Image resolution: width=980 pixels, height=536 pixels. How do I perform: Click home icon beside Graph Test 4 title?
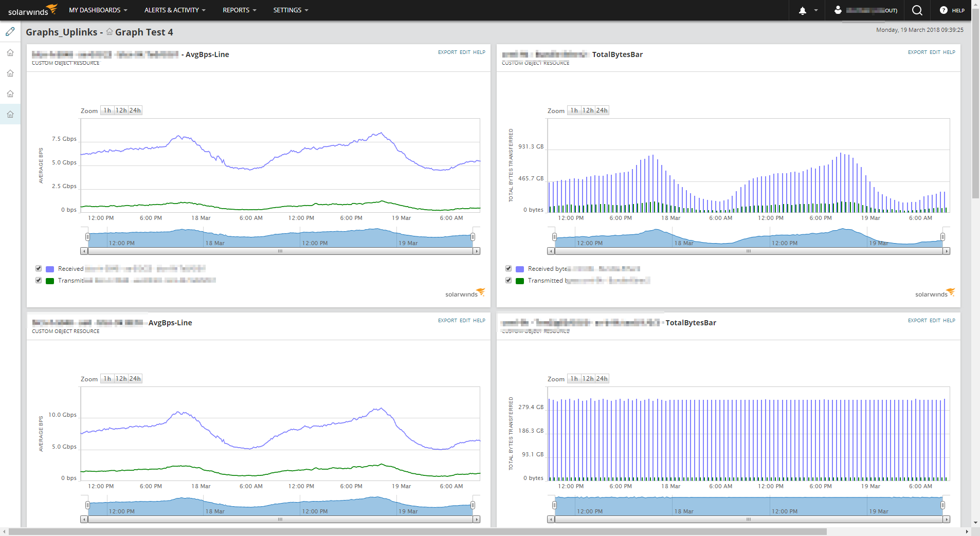tap(110, 32)
